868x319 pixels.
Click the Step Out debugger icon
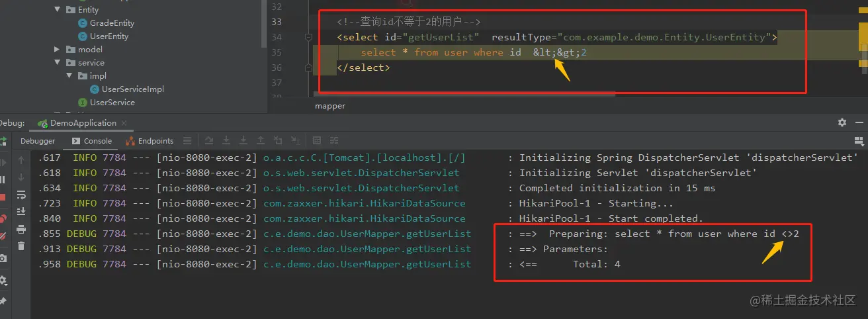[261, 141]
